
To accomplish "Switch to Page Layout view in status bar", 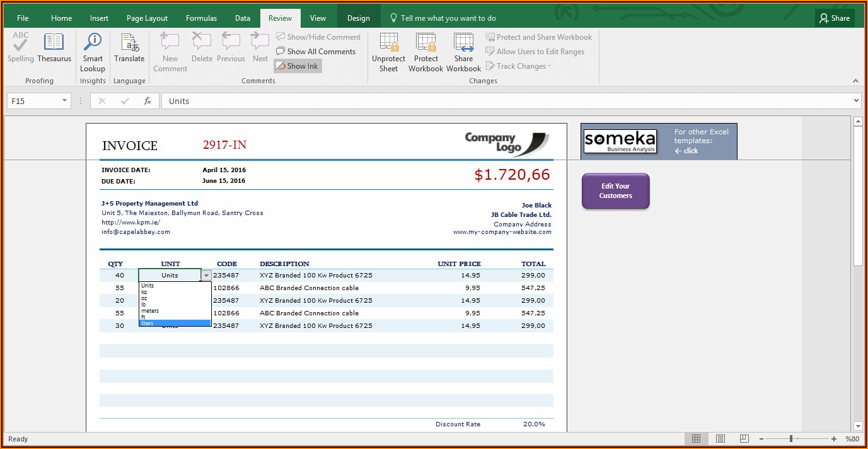I will [x=720, y=439].
